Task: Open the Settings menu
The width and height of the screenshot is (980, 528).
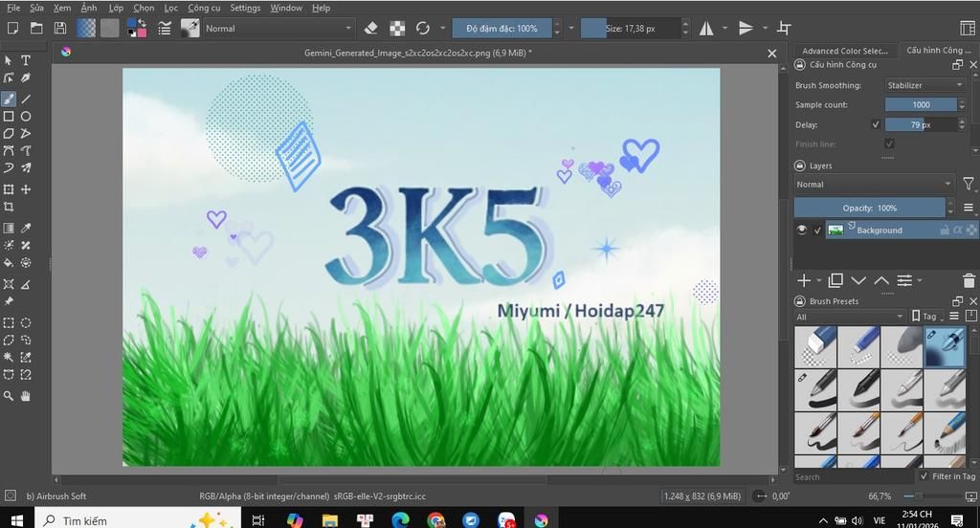Action: (245, 8)
